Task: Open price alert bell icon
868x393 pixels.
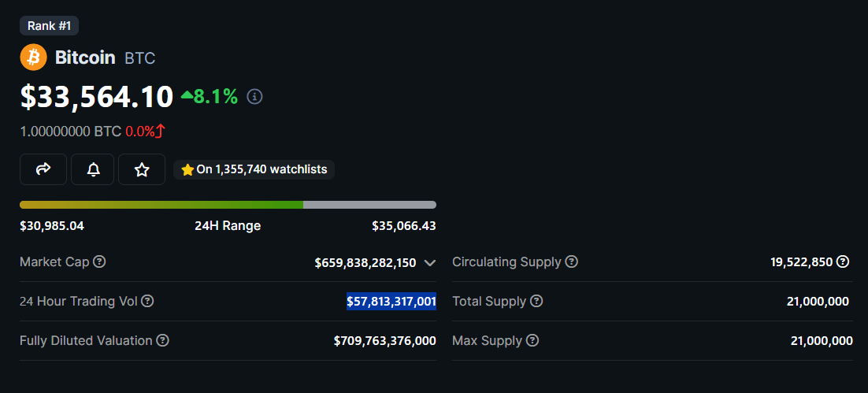Action: tap(93, 169)
